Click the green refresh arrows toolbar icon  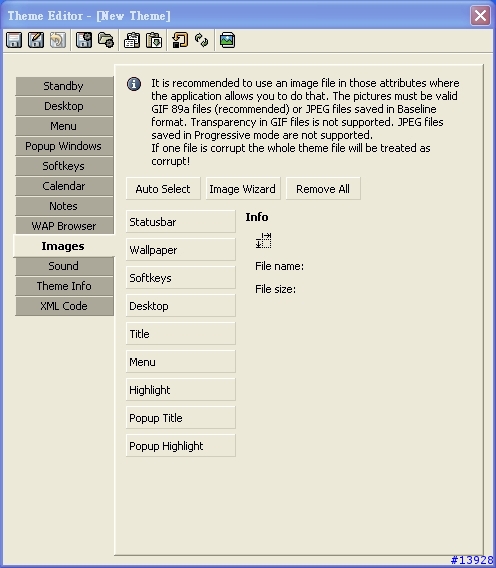pos(201,40)
